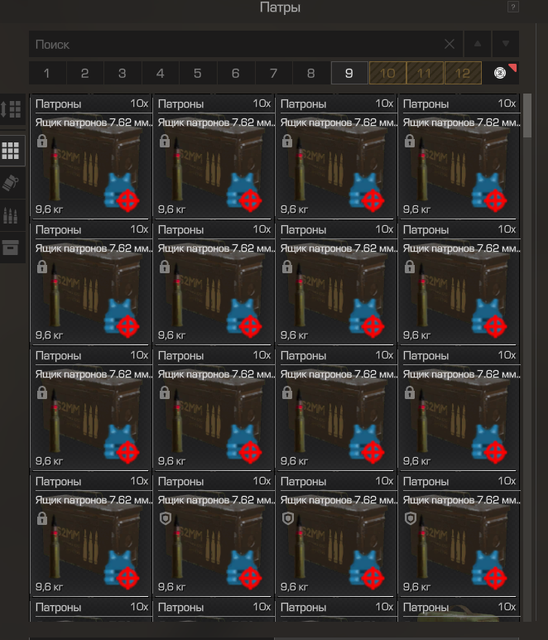This screenshot has height=640, width=548.
Task: Switch to stash tab 2
Action: [84, 73]
